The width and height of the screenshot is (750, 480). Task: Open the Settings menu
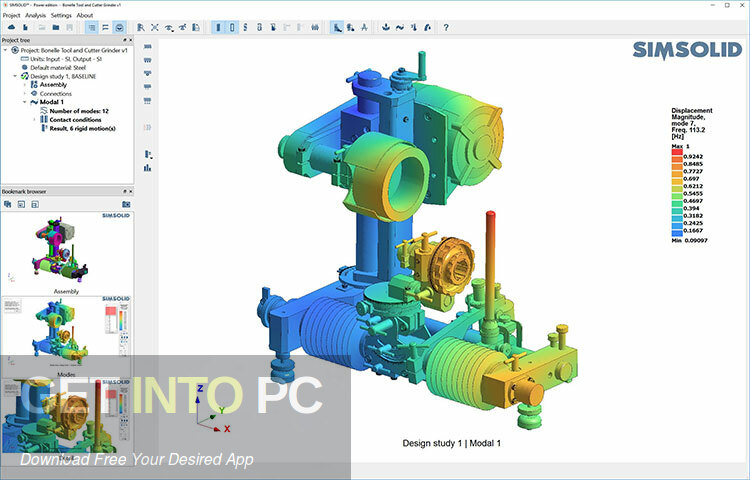(x=61, y=15)
